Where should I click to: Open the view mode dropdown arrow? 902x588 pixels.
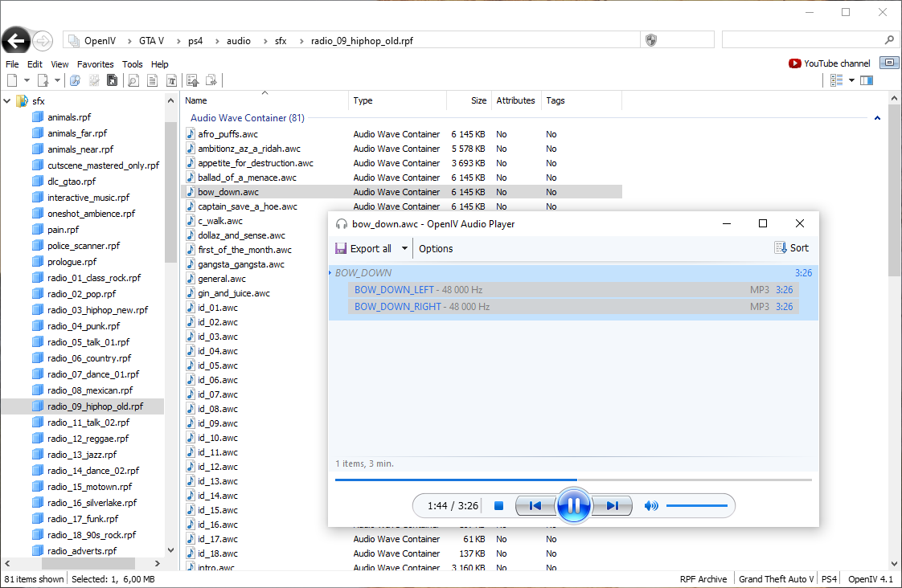pos(851,80)
